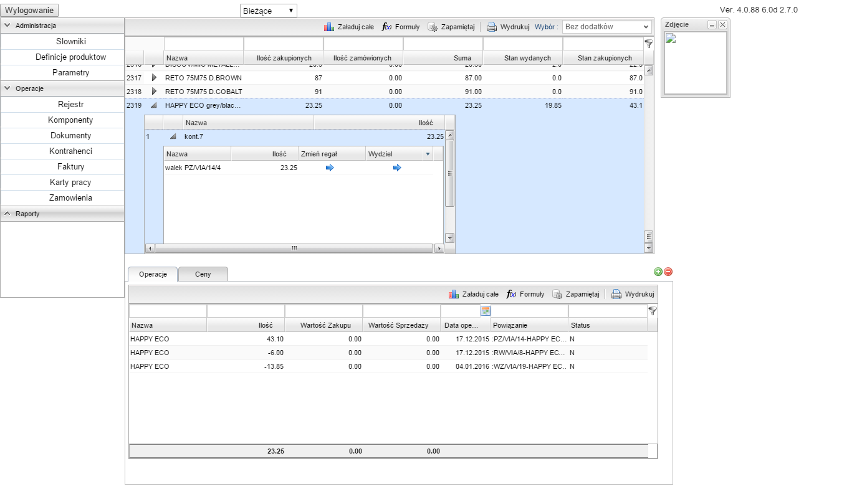Click the lower Nazwa filter input field
The height and width of the screenshot is (504, 867).
coord(168,310)
